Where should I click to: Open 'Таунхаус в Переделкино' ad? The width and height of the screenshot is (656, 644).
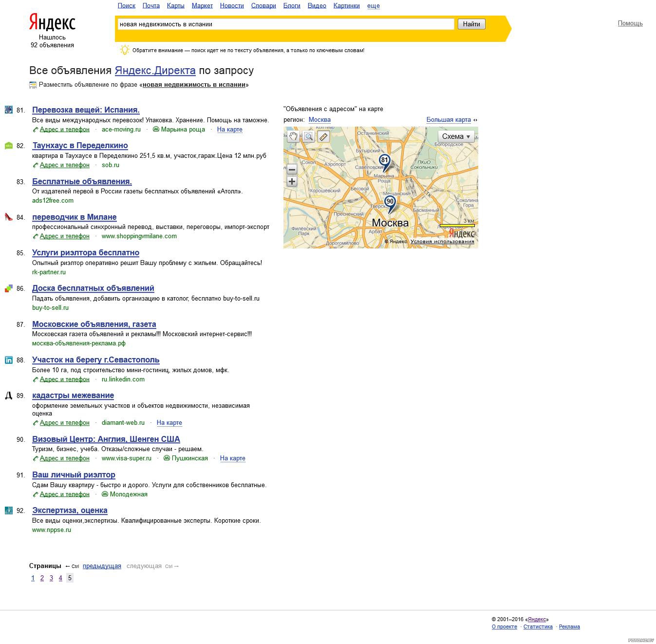80,146
